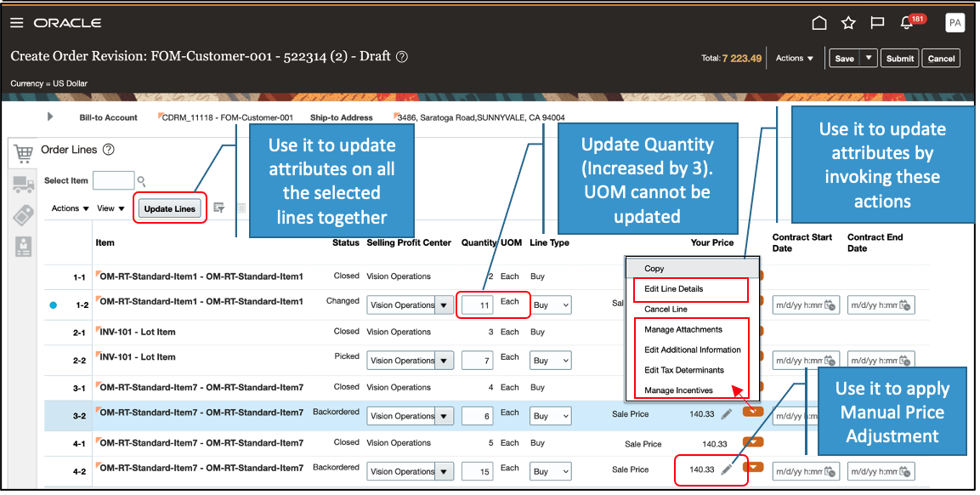Click the Saratoga Road ship-to address

click(x=481, y=117)
